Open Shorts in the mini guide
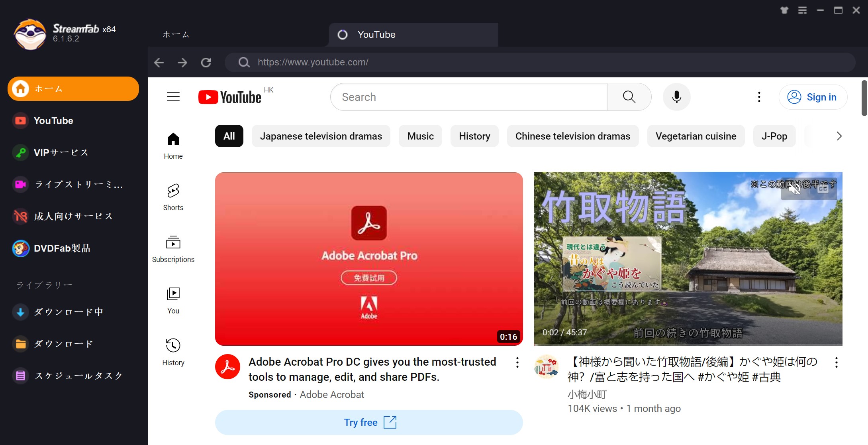Screen dimensions: 868x445 tap(173, 197)
